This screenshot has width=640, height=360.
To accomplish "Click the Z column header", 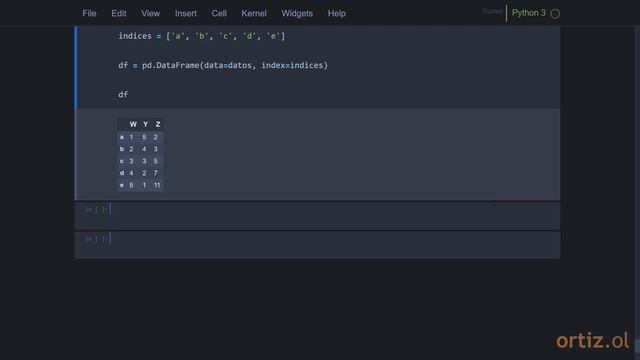I will click(x=158, y=124).
